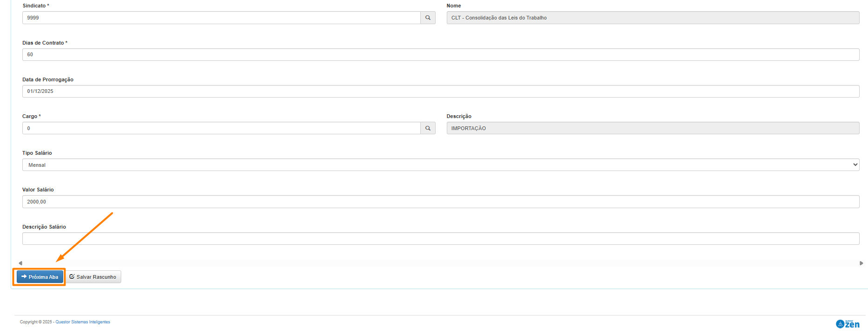Screen dimensions: 868x335
Task: Click the Sindicato search magnifier icon
Action: coord(428,18)
